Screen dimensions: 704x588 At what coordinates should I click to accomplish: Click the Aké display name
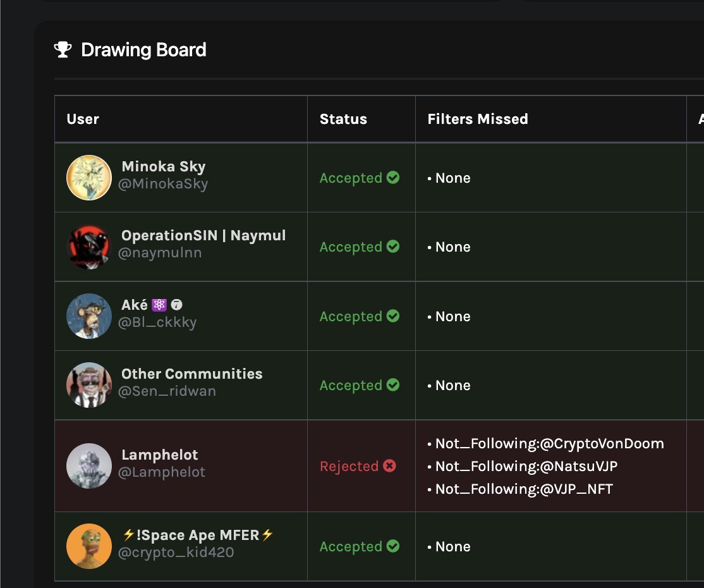pos(134,305)
